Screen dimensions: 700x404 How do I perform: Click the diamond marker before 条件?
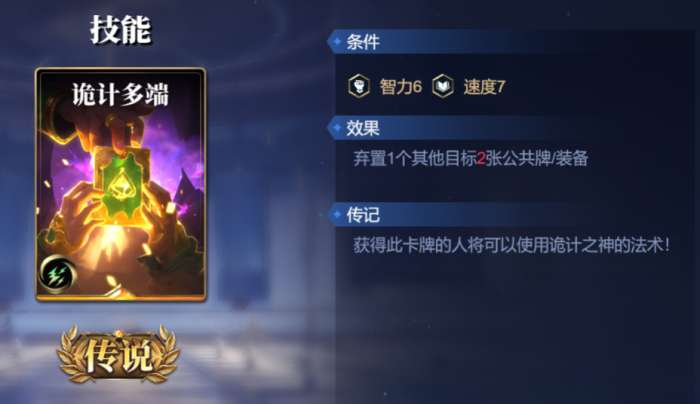point(337,42)
